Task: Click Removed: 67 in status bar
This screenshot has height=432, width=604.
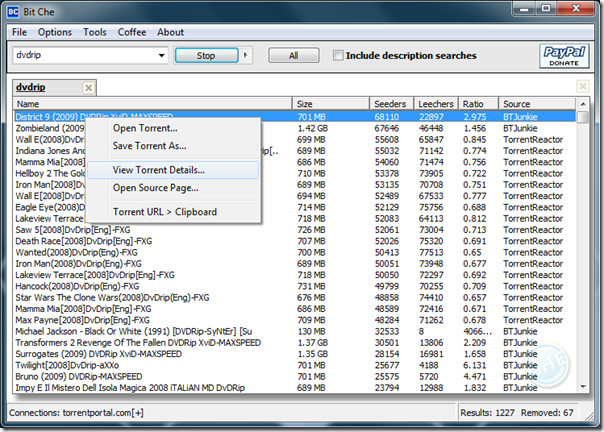Action: [x=547, y=413]
